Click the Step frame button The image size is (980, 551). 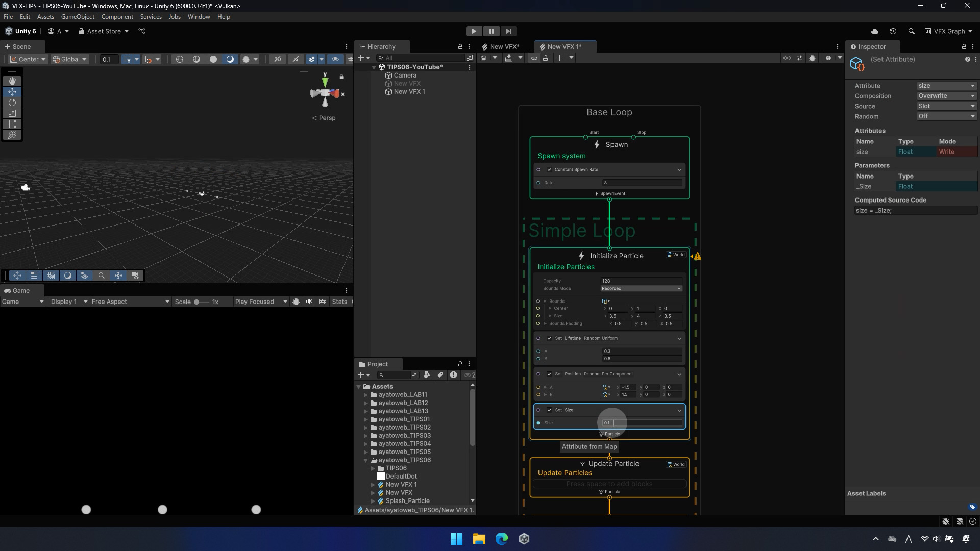click(x=508, y=31)
